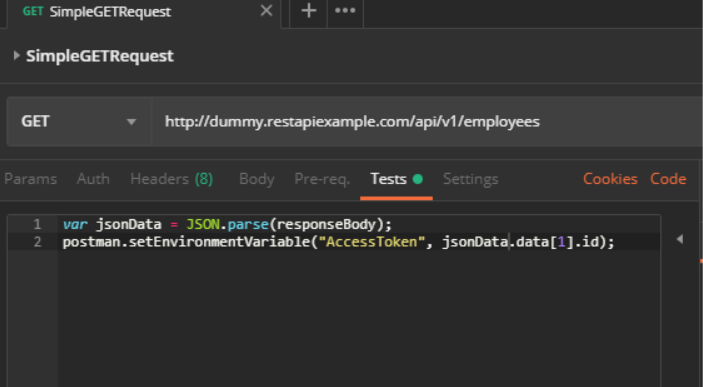Switch to the Auth tab
The height and width of the screenshot is (387, 703).
pos(93,179)
